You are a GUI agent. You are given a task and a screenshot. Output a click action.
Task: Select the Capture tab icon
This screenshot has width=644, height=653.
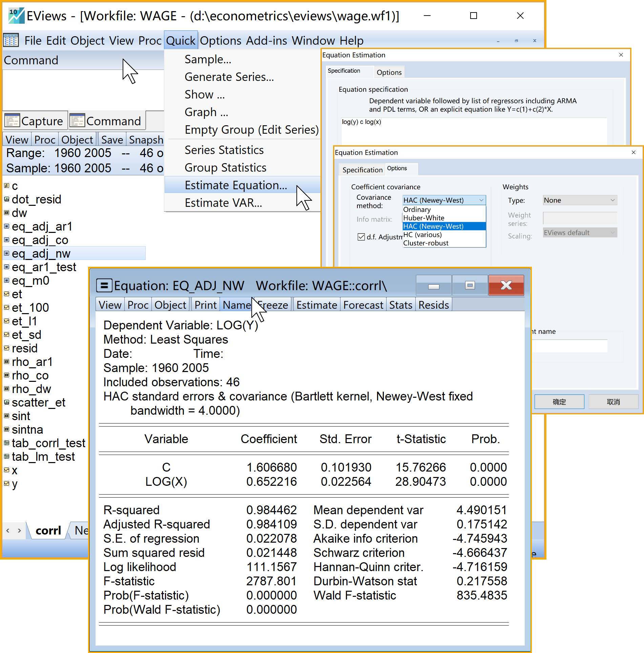point(12,121)
